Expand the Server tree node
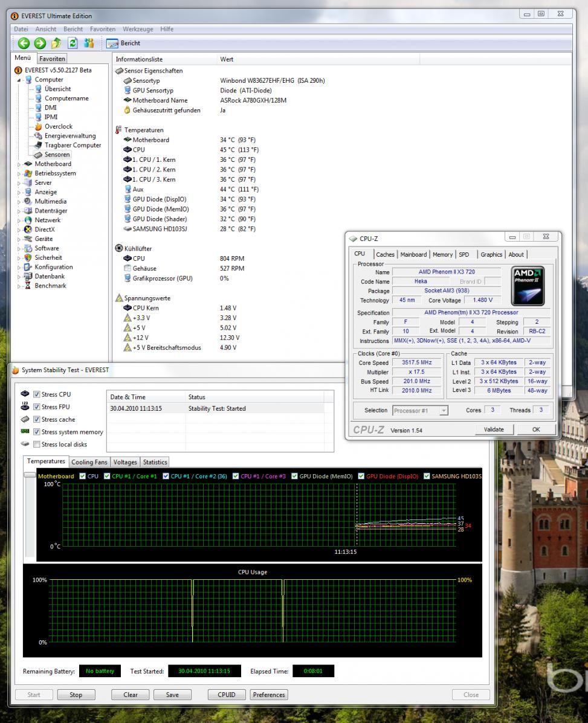588x723 pixels. [x=19, y=183]
